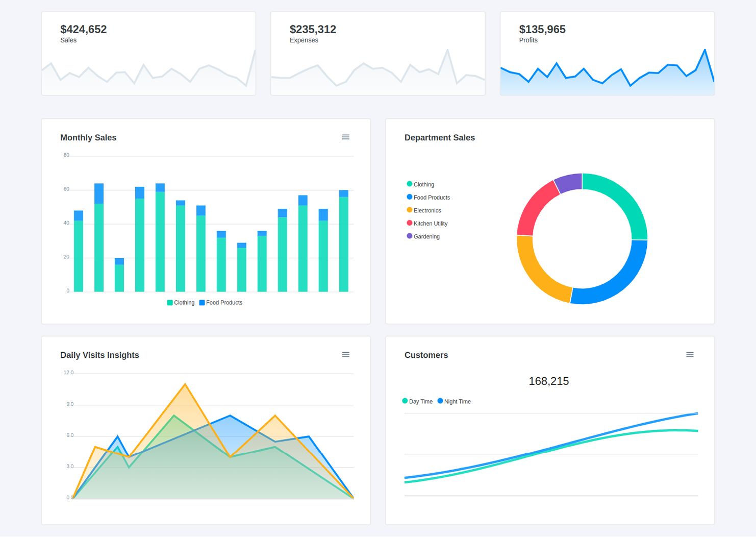Toggle Day Time series in Customers legend
Image resolution: width=756 pixels, height=537 pixels.
[x=417, y=401]
